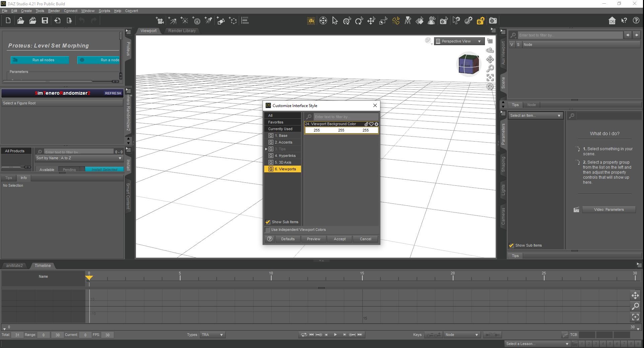644x348 pixels.
Task: Open the Sort by Name dropdown
Action: pyautogui.click(x=79, y=158)
